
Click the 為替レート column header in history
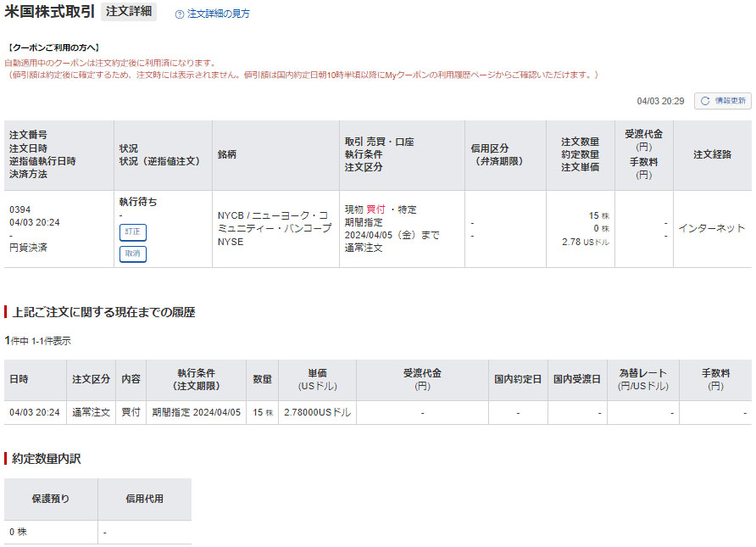[642, 379]
